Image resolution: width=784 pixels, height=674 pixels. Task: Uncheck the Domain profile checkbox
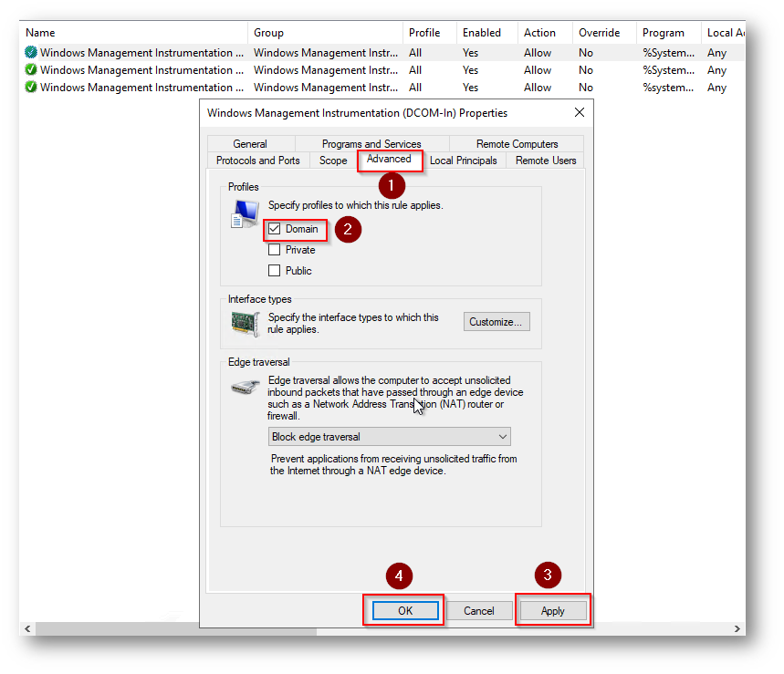click(x=274, y=229)
